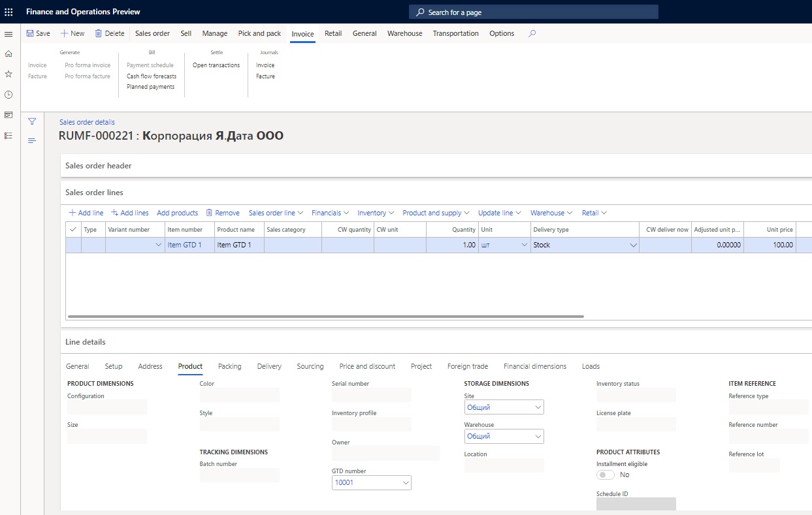The image size is (812, 515).
Task: Expand the Warehouse grid menu
Action: pos(551,213)
